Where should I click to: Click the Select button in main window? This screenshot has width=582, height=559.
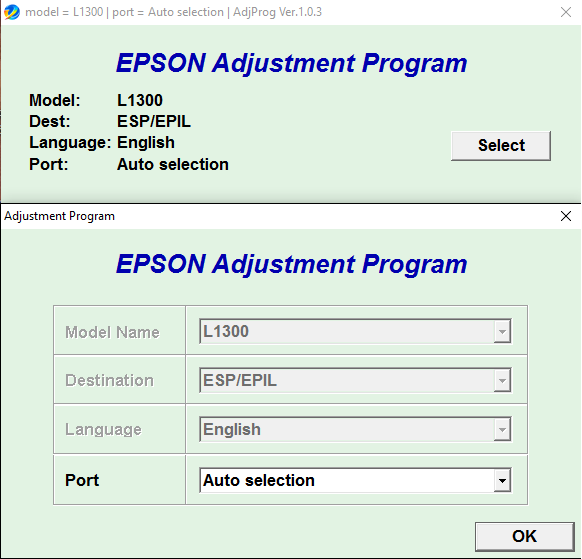(x=501, y=146)
